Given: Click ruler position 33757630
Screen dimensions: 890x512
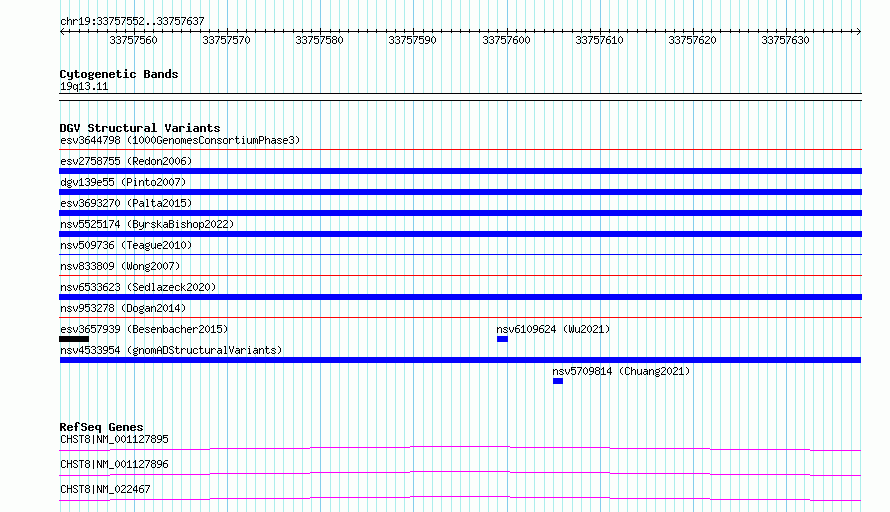Looking at the screenshot, I should pyautogui.click(x=786, y=40).
